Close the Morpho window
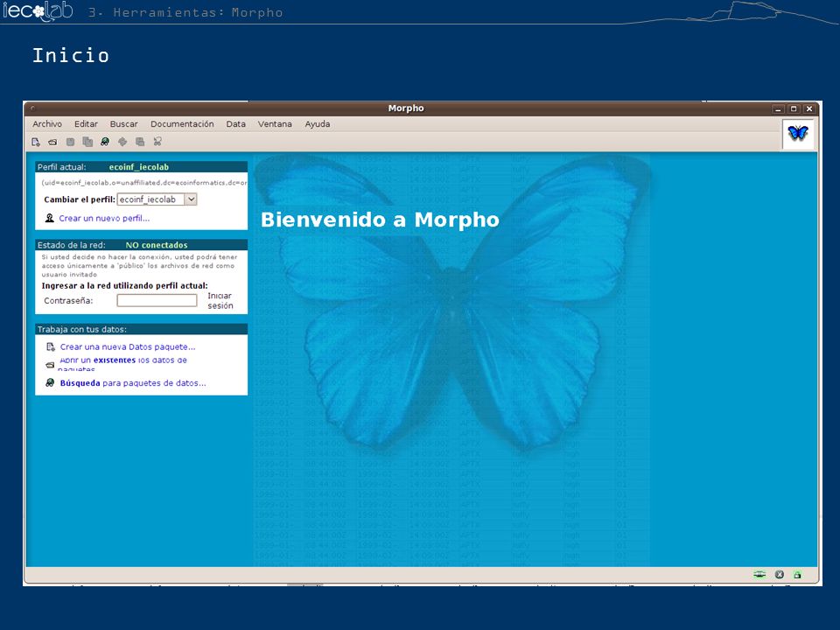This screenshot has height=630, width=840. point(809,108)
